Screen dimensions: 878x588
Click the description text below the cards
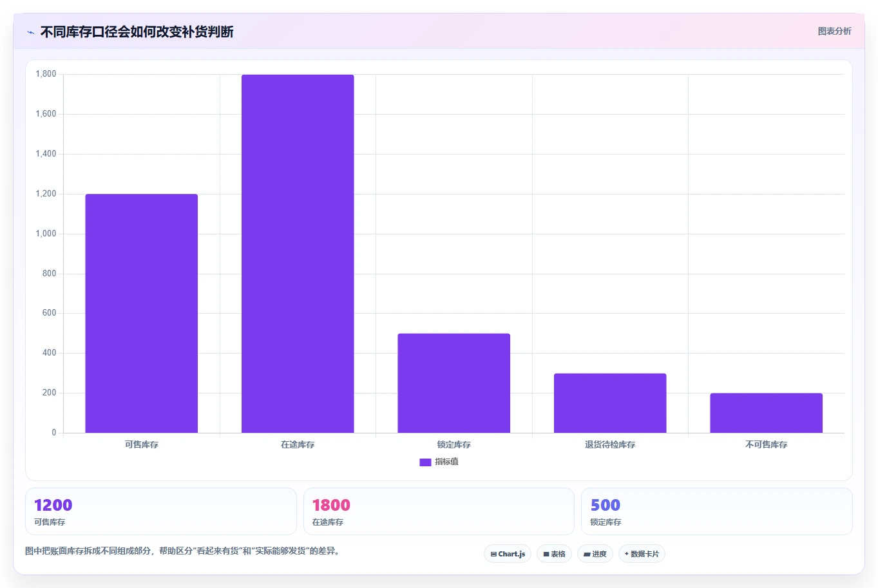(182, 551)
